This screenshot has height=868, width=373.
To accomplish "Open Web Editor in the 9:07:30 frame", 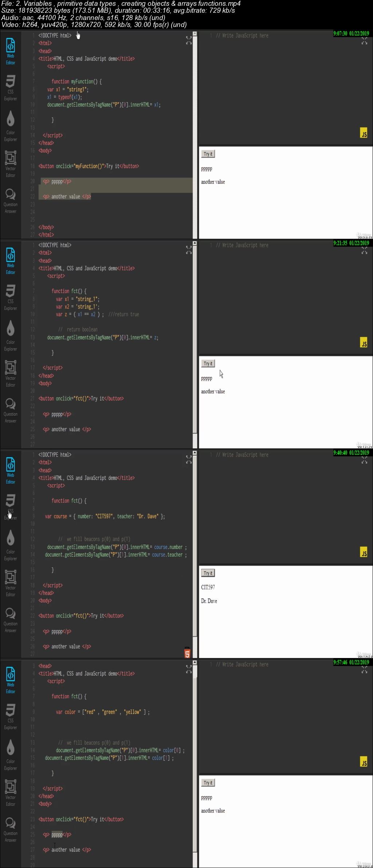I will [x=11, y=51].
